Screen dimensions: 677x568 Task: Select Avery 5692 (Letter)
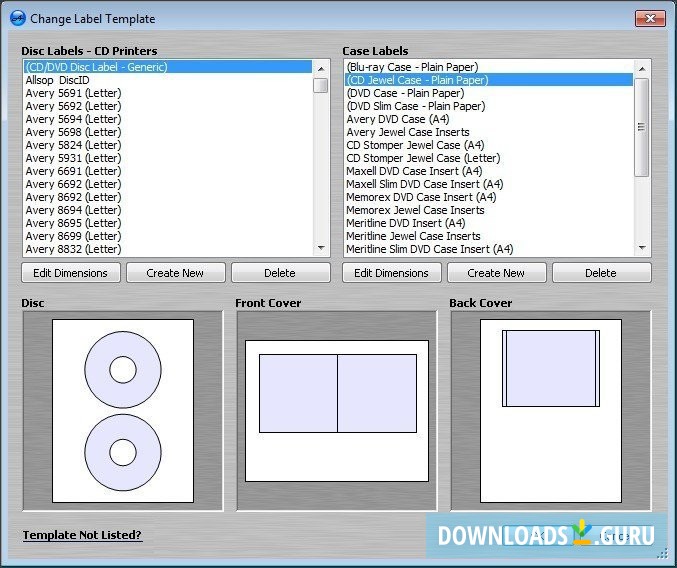(168, 106)
